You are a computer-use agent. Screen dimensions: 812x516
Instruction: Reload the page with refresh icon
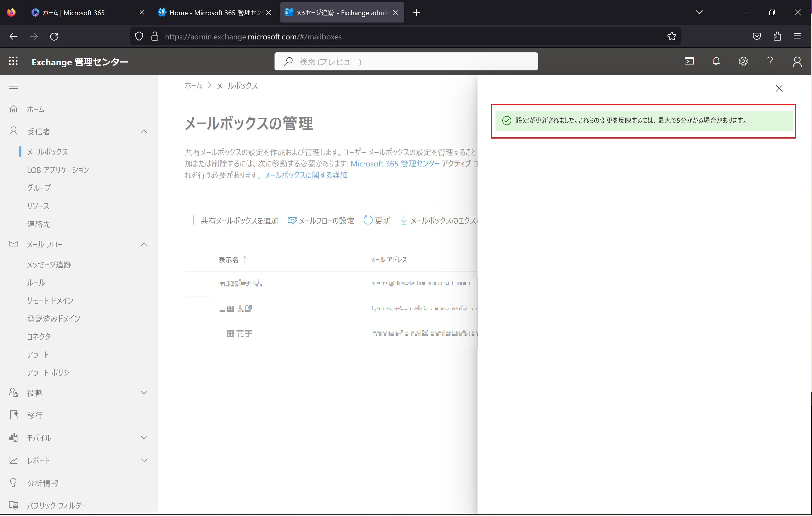click(54, 36)
